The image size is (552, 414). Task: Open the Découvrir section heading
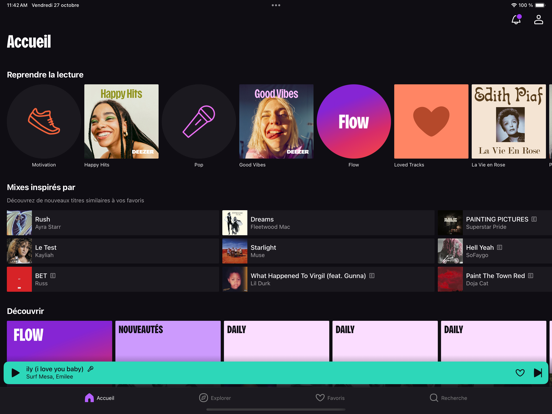pyautogui.click(x=25, y=311)
